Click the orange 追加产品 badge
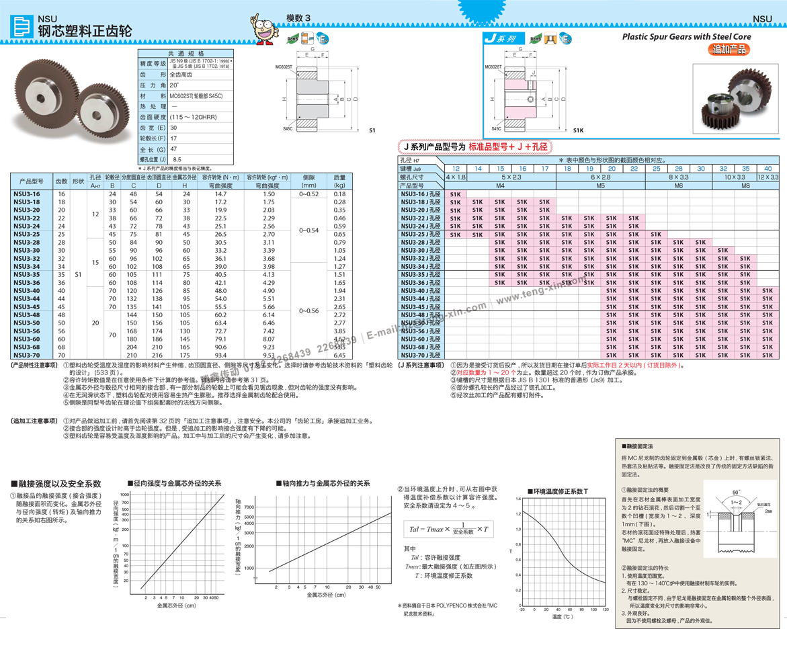The height and width of the screenshot is (672, 787). (x=729, y=49)
